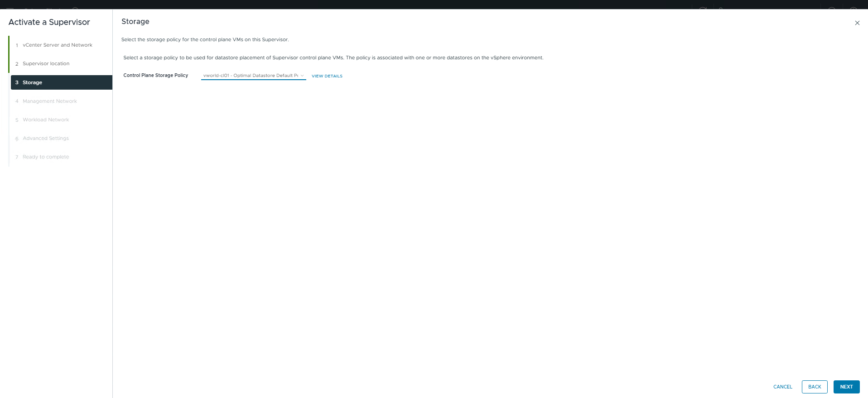Click the Control Plane Storage Policy label

pyautogui.click(x=155, y=76)
